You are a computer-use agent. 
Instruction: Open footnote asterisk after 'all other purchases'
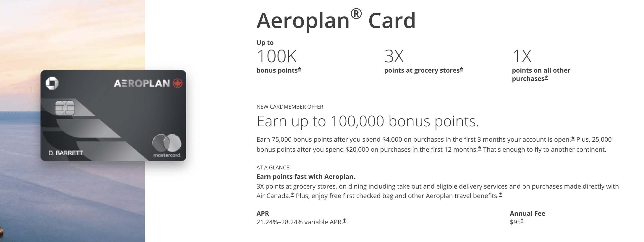click(546, 78)
